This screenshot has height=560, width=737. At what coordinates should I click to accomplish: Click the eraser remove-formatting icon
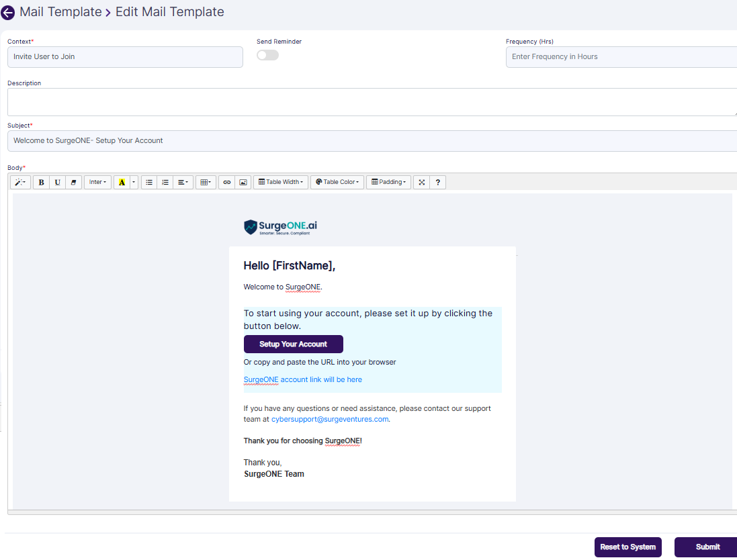74,182
